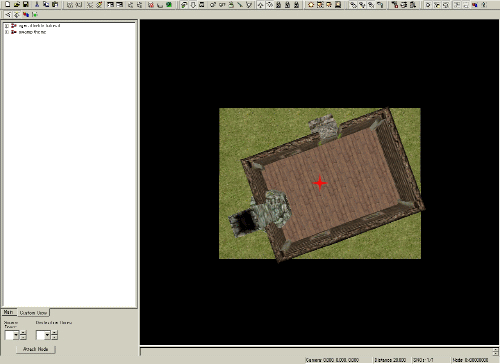The width and height of the screenshot is (500, 364).
Task: Click the red-blue cubes icon in second toolbar row
Action: [x=26, y=15]
